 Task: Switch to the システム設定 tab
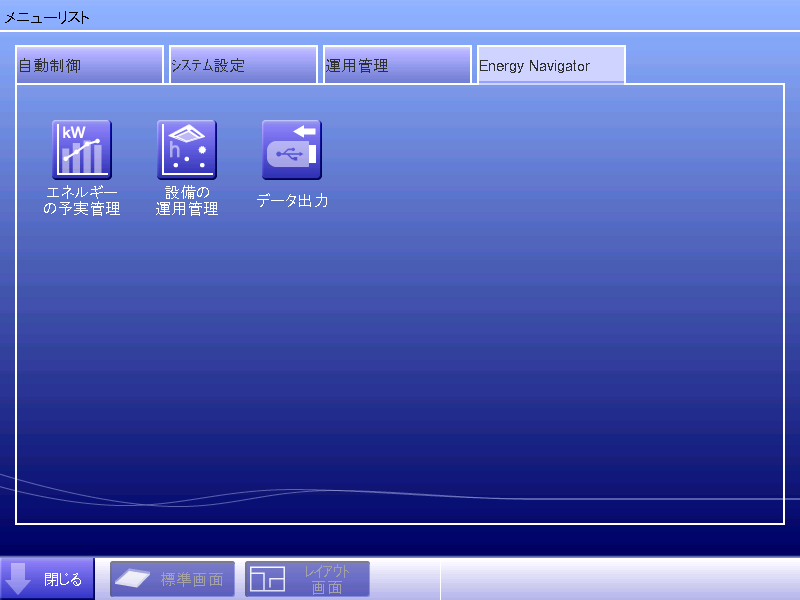tap(243, 65)
